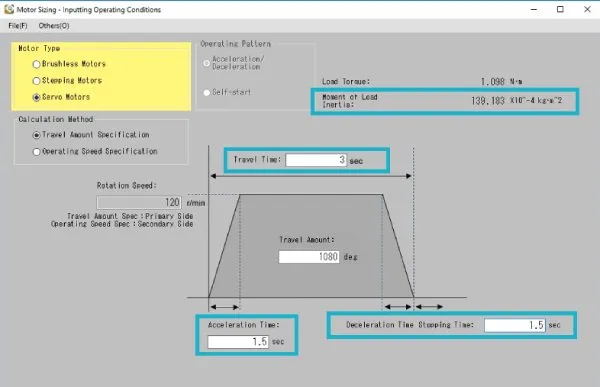
Task: Click the Rotation Speed label
Action: [126, 186]
